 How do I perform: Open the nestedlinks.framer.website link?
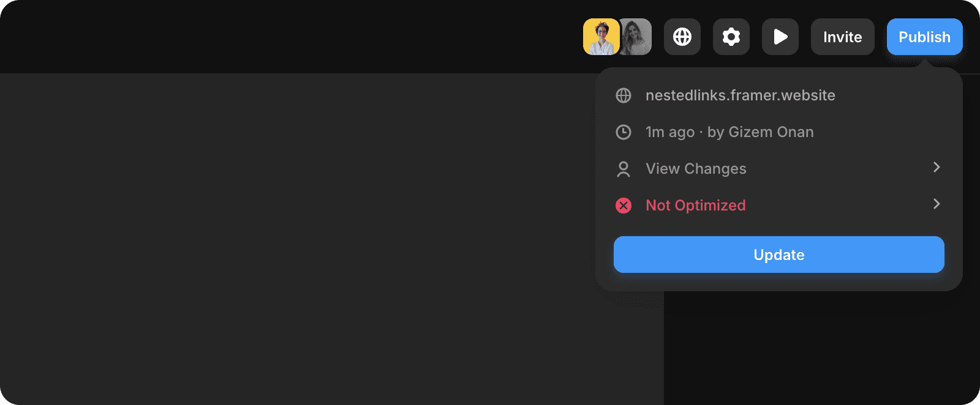point(740,95)
